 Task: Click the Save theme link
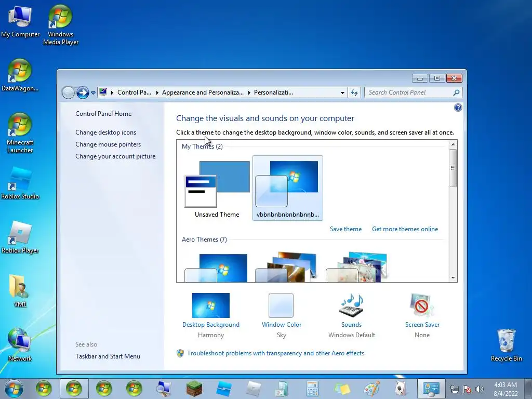click(345, 229)
